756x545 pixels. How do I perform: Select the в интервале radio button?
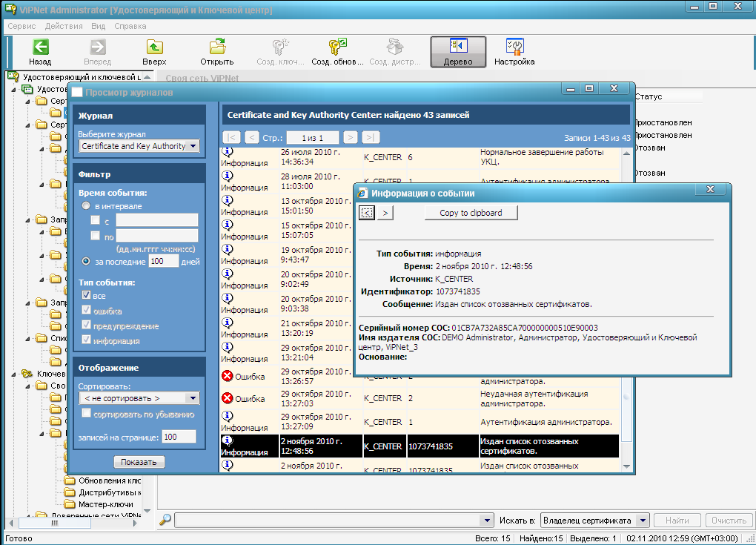pos(86,206)
